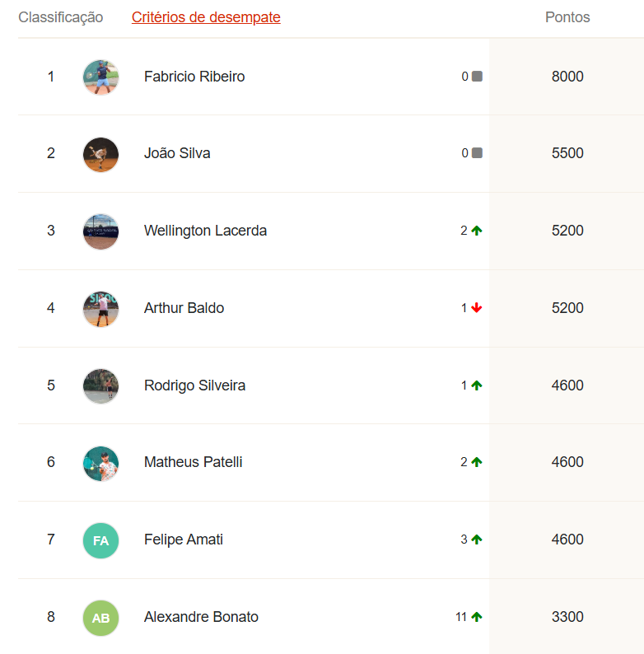Click João Silva's avatar picture
Viewport: 644px width, 654px height.
click(x=101, y=154)
